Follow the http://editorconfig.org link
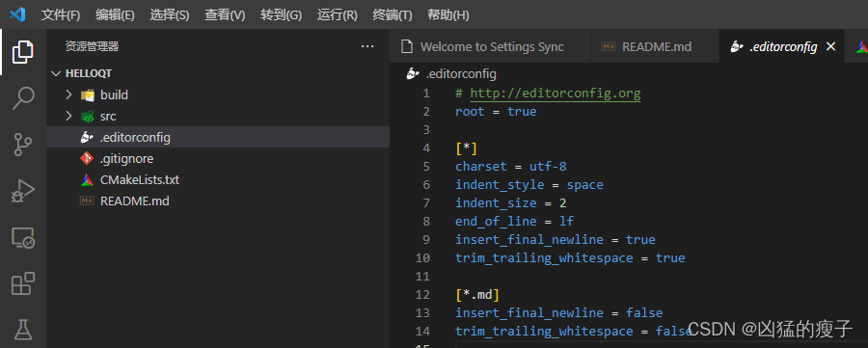The image size is (868, 348). click(x=556, y=93)
